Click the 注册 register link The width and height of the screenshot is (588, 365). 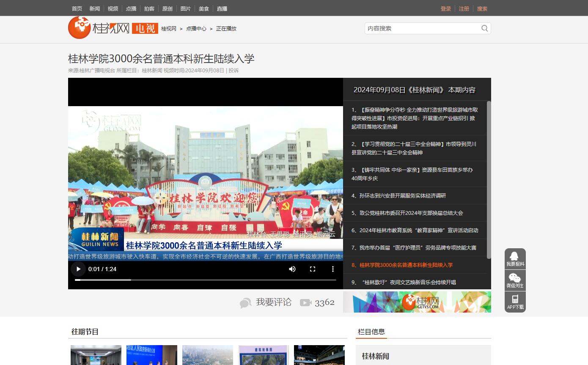[x=464, y=8]
